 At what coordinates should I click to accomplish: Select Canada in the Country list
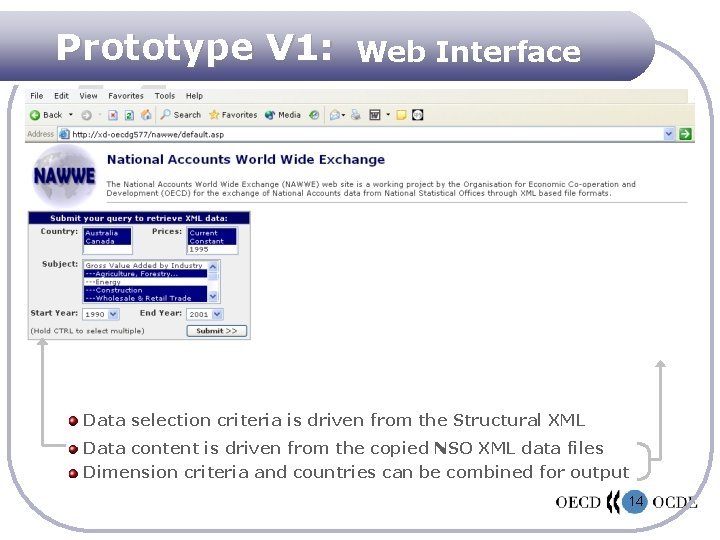click(107, 241)
